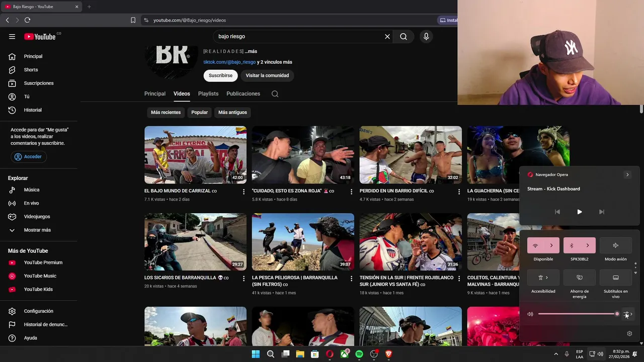This screenshot has width=644, height=362.
Task: Click the speaker volume icon in quick settings
Action: 530,314
